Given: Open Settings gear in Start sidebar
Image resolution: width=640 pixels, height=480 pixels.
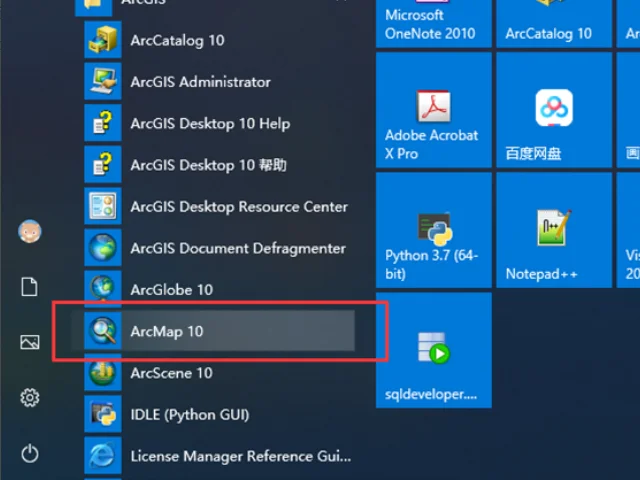Looking at the screenshot, I should 30,399.
